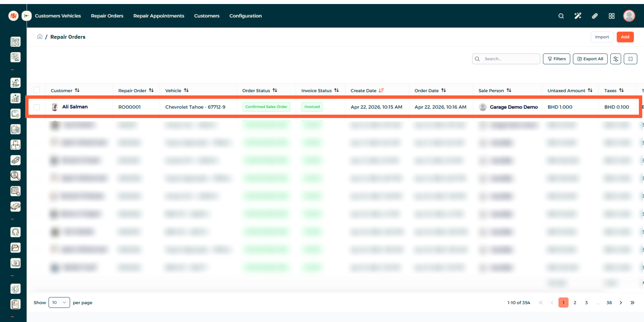Click the Add button
The image size is (644, 322).
tap(625, 37)
